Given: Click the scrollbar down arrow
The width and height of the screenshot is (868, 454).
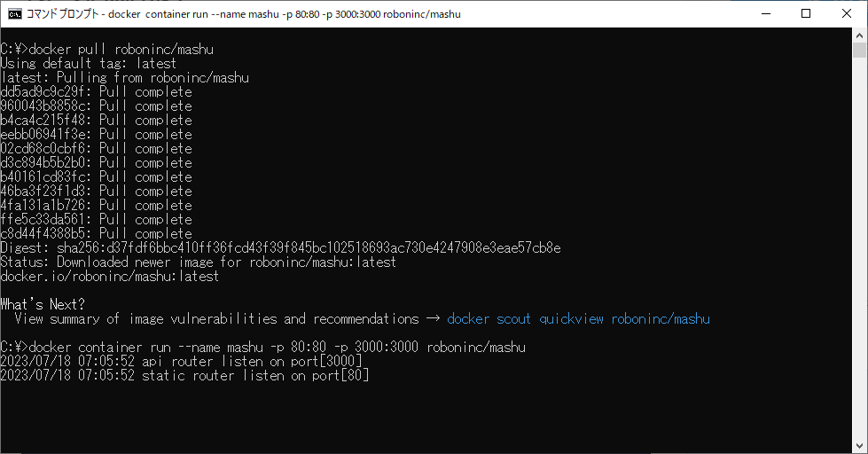Looking at the screenshot, I should 859,446.
